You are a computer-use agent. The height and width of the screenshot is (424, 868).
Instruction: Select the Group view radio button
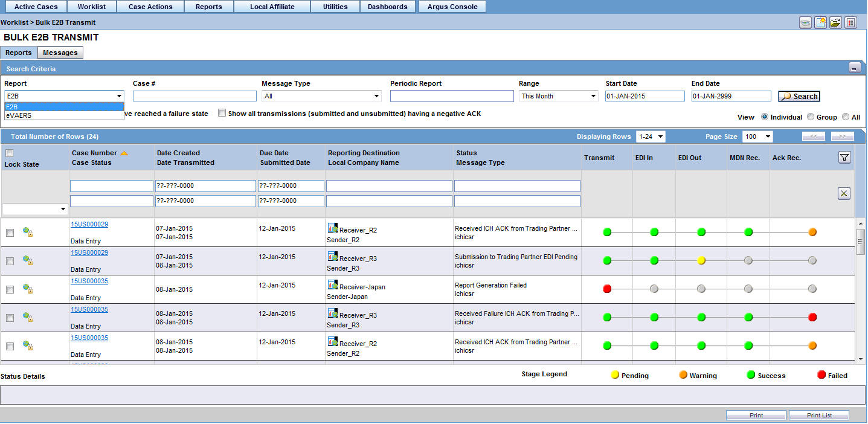(811, 117)
